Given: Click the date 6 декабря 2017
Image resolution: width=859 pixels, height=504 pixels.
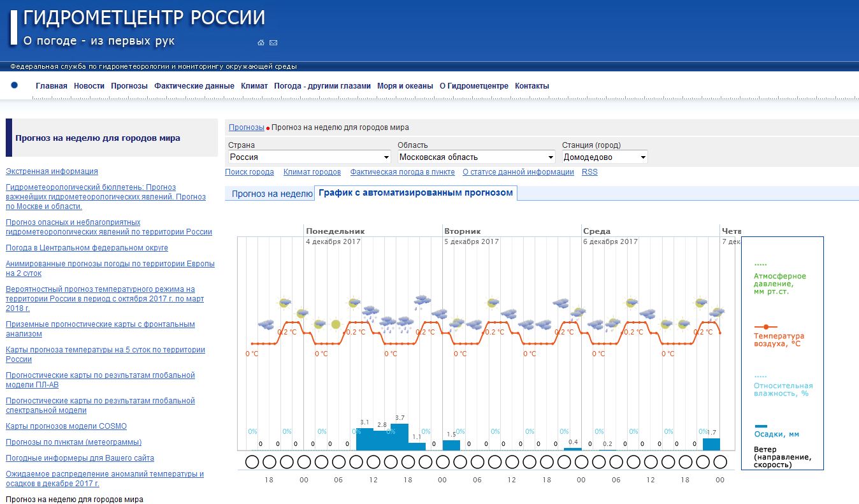Looking at the screenshot, I should (610, 242).
